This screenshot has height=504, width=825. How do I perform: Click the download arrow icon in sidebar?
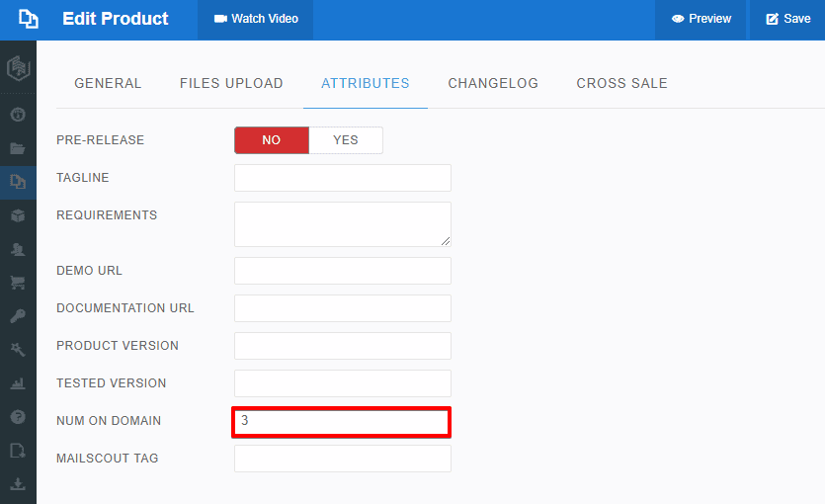click(18, 484)
